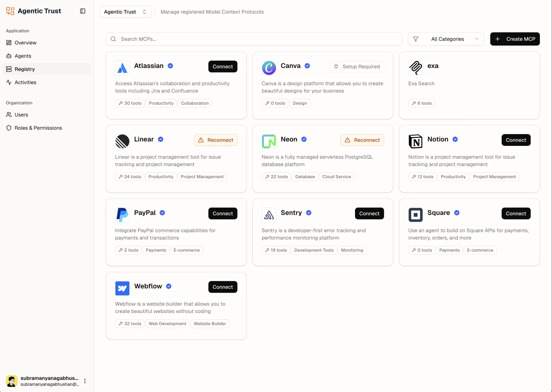Click Setup Required on Canva card

click(x=357, y=67)
